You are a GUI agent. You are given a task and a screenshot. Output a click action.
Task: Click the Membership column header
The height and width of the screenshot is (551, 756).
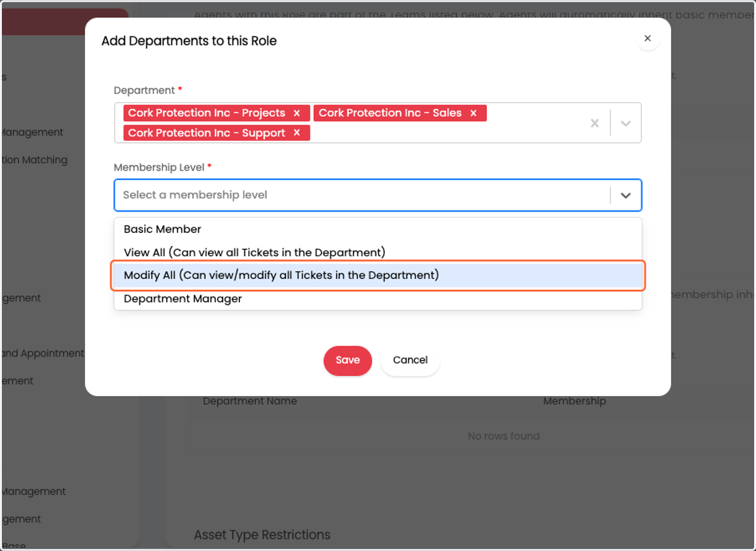575,401
